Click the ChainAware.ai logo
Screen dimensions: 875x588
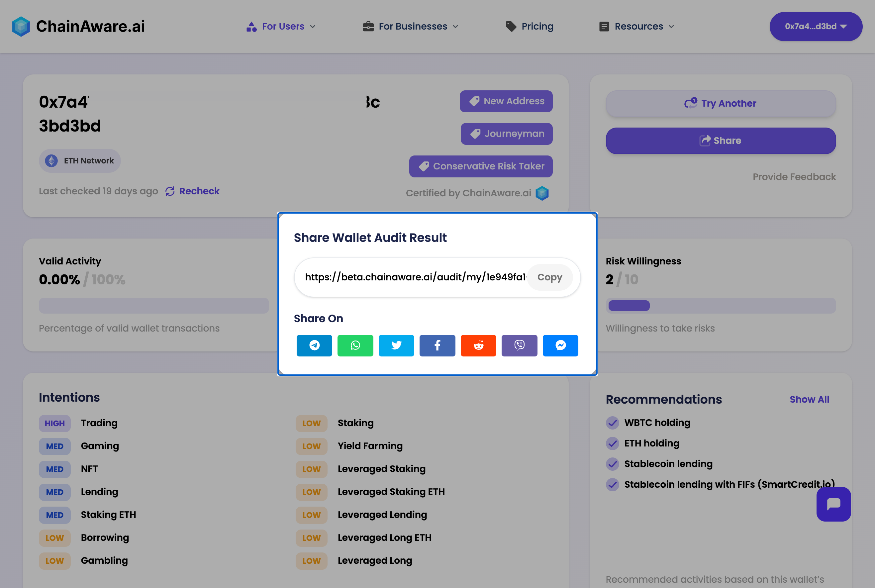78,26
